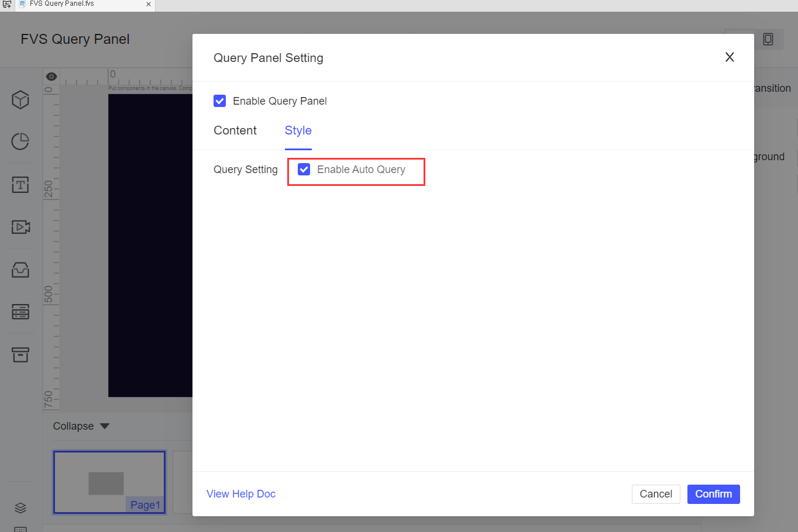Viewport: 798px width, 532px height.
Task: Cancel the Query Panel Setting dialog
Action: click(656, 494)
